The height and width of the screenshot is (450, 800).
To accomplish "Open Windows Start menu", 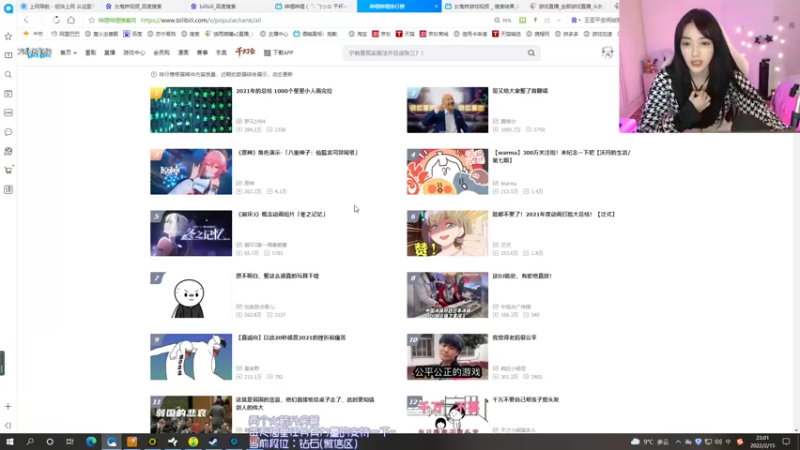I will point(10,442).
